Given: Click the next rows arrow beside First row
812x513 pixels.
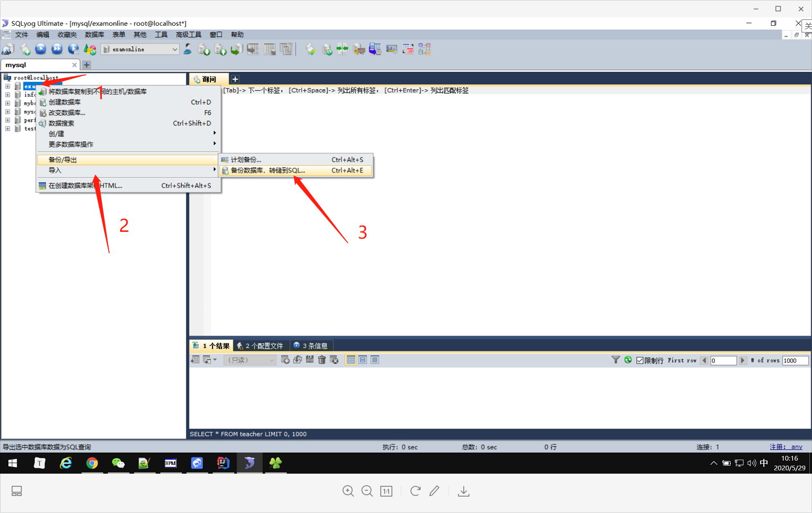Looking at the screenshot, I should point(743,360).
